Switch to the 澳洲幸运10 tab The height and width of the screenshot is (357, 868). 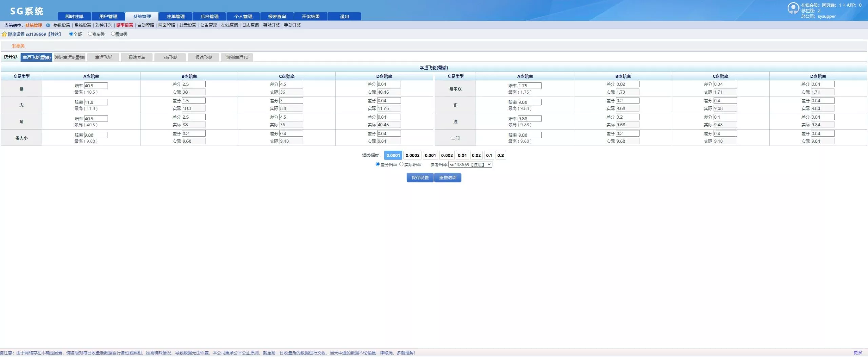(x=237, y=57)
